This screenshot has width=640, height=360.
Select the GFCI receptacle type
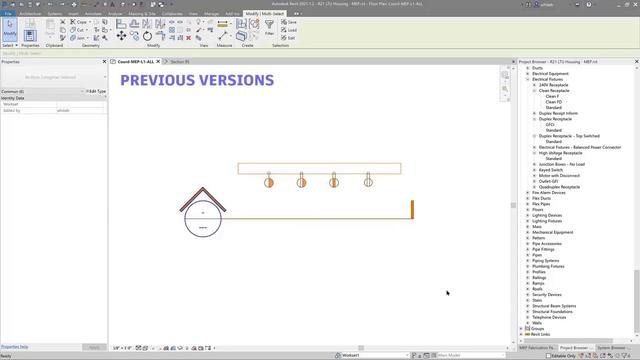[x=550, y=124]
